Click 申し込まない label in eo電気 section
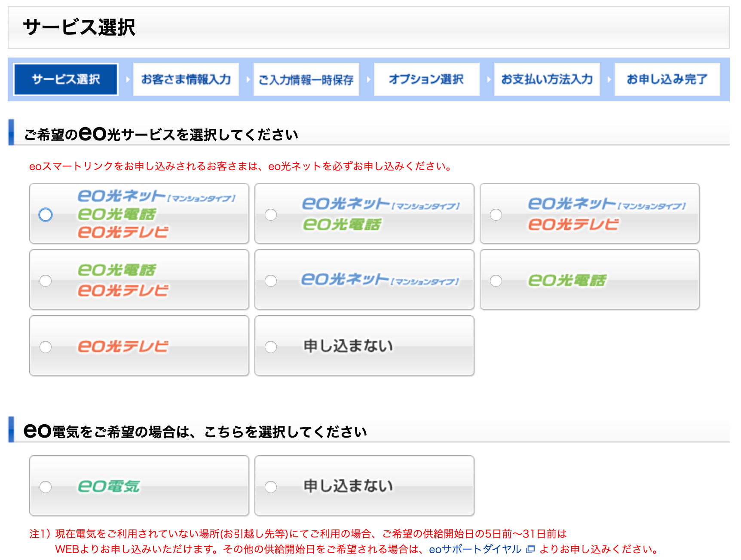 [x=348, y=486]
